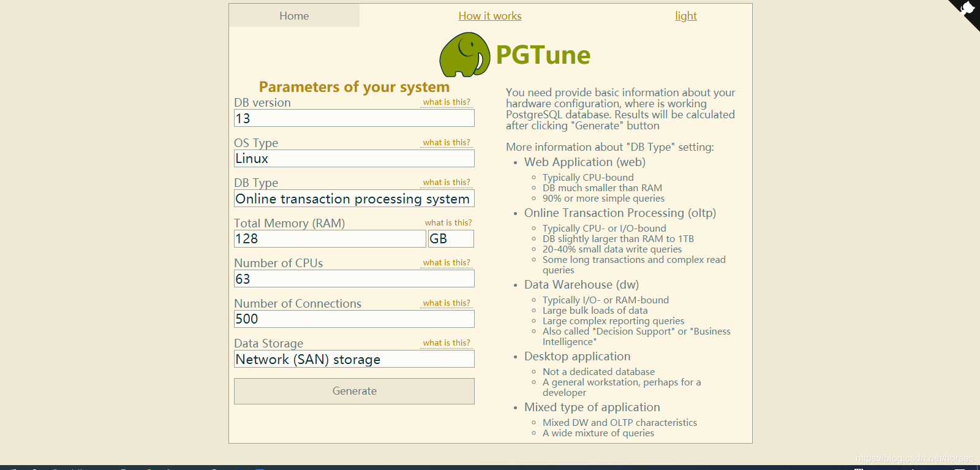Open the DB version dropdown
980x470 pixels.
(x=354, y=118)
